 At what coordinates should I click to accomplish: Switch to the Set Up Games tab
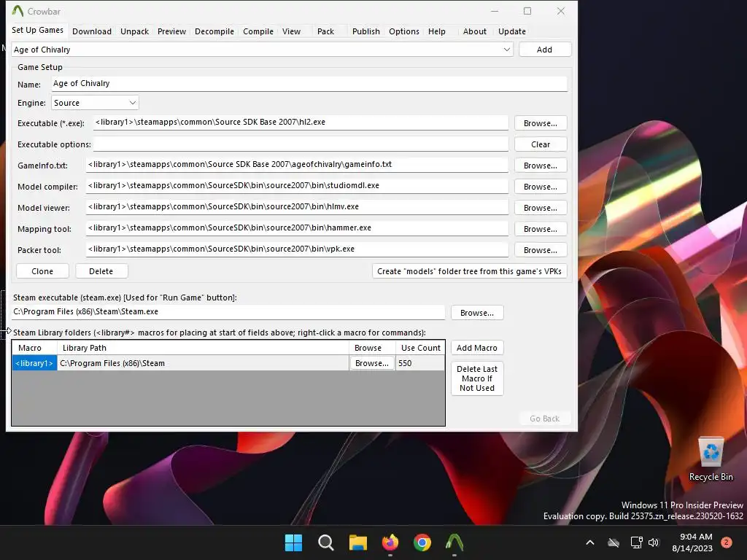click(37, 30)
